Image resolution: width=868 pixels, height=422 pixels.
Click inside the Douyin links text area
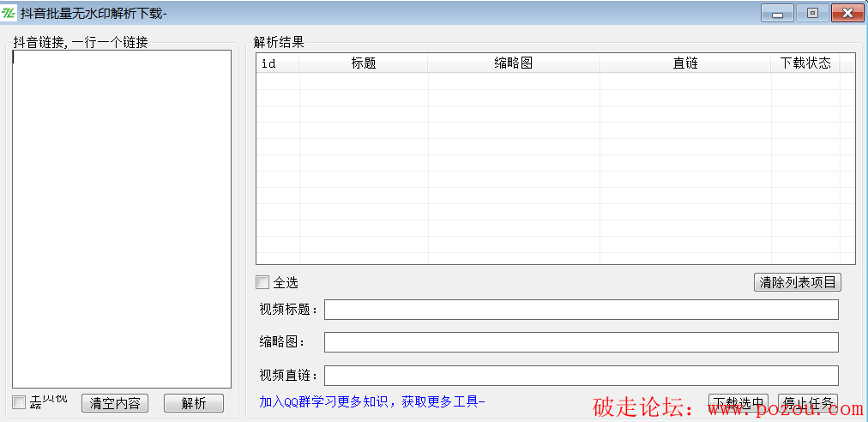(122, 220)
